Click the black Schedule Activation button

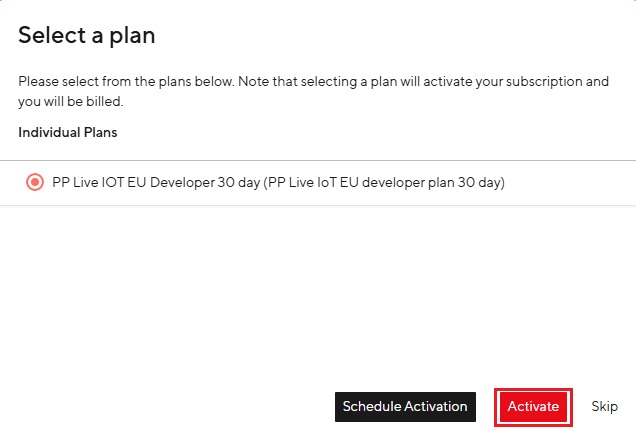(x=405, y=407)
